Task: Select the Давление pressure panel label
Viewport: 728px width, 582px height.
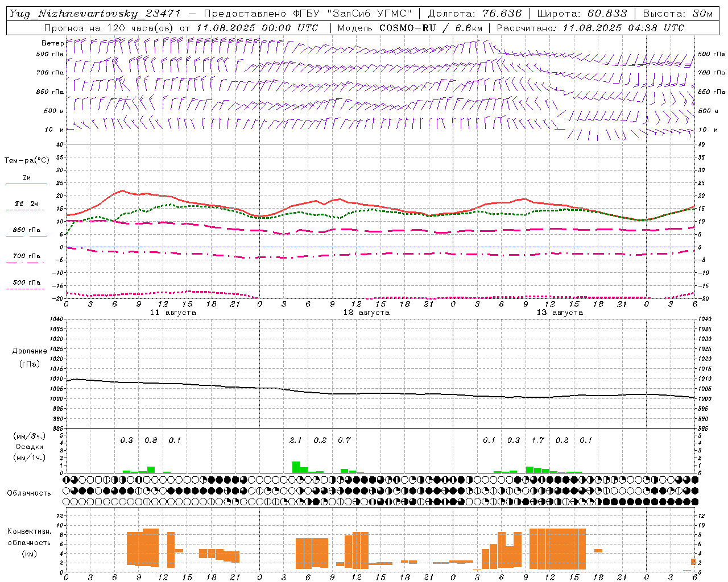Action: click(29, 351)
